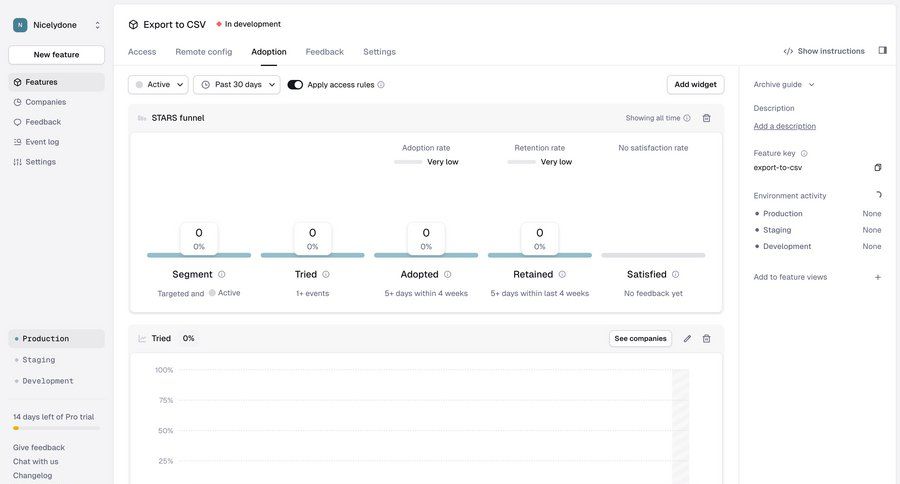This screenshot has height=484, width=900.
Task: Click info icon beside Showing all time
Action: 687,118
